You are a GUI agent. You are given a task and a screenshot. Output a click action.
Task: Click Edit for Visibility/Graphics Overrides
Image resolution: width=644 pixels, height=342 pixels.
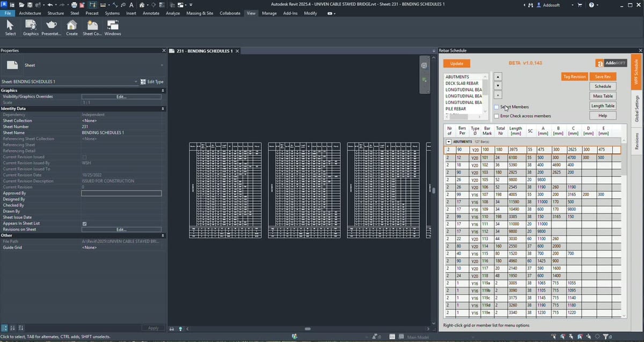pyautogui.click(x=121, y=96)
